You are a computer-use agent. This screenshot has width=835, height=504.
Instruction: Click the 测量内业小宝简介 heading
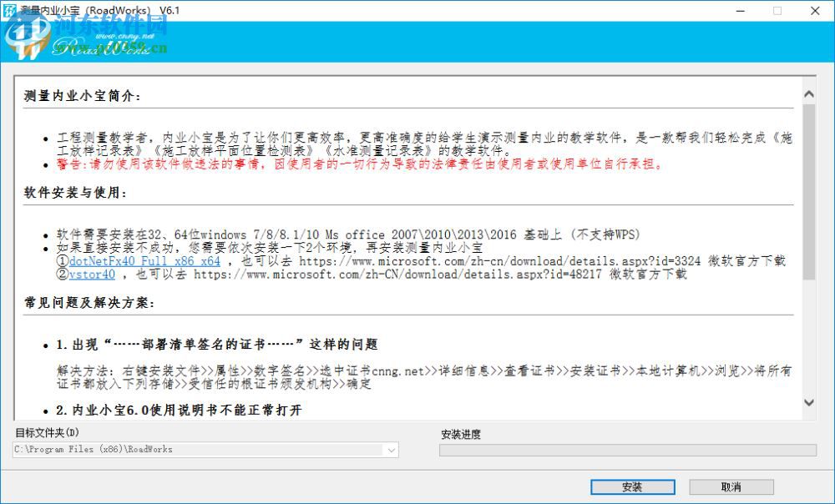tap(83, 96)
